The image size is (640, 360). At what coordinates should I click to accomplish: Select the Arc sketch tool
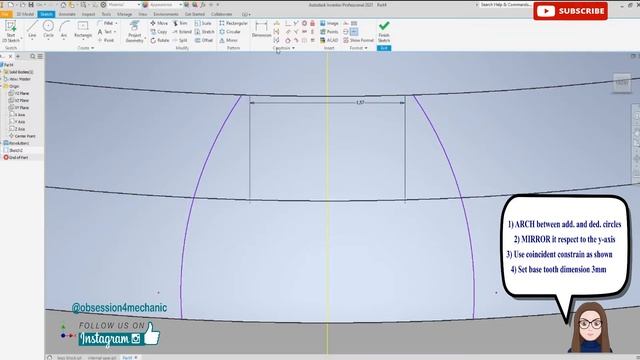[64, 29]
